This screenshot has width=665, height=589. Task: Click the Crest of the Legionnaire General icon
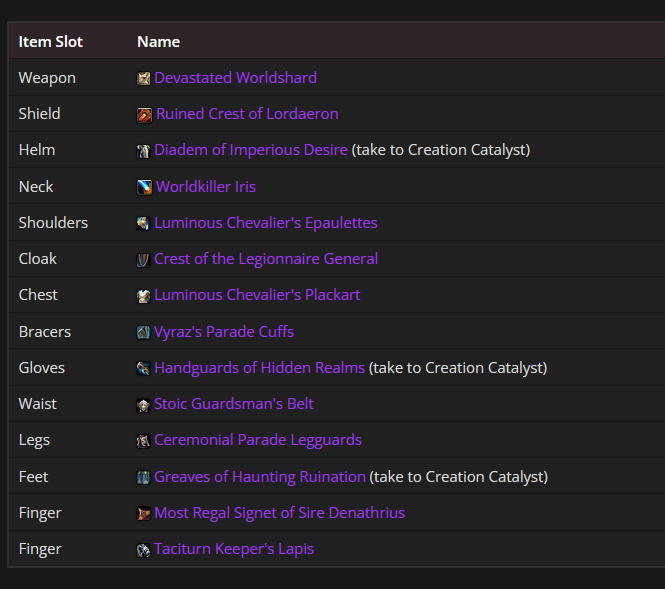coord(143,260)
